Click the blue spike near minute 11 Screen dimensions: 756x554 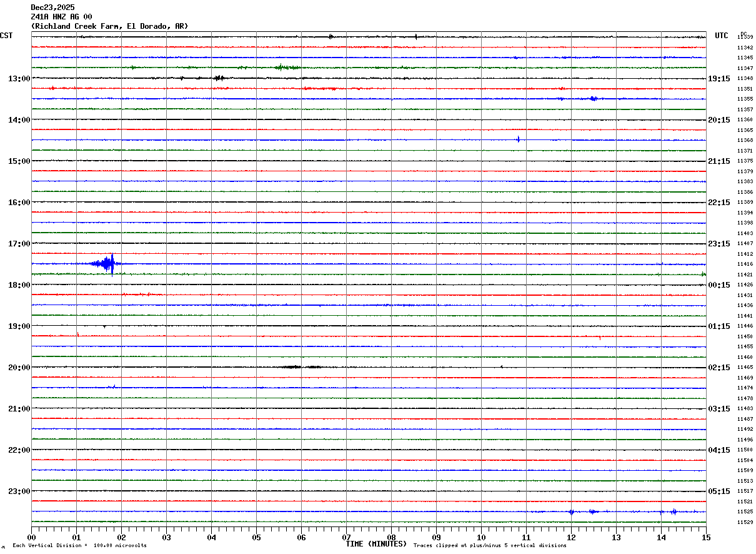tap(518, 139)
